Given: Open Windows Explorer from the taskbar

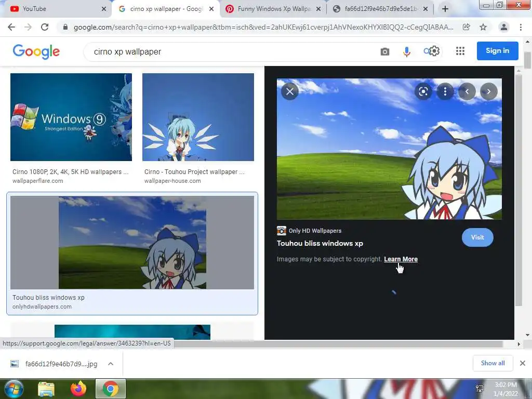Looking at the screenshot, I should click(x=46, y=389).
